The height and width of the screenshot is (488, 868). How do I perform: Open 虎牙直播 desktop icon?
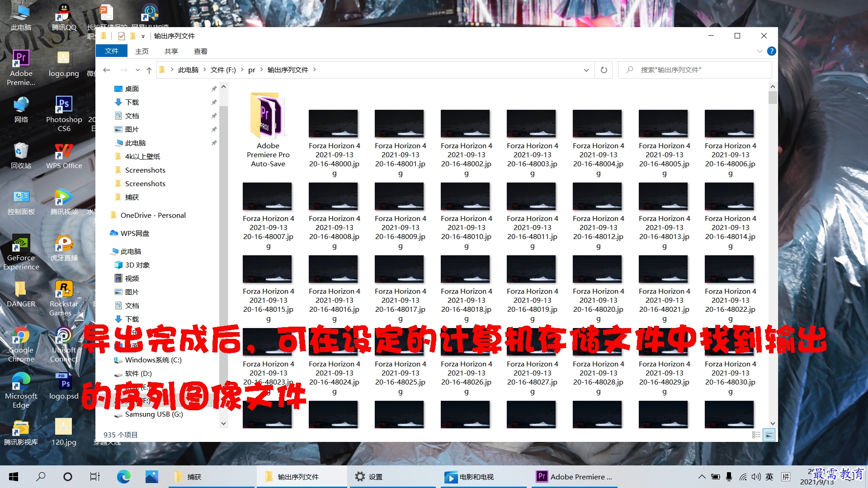[64, 248]
